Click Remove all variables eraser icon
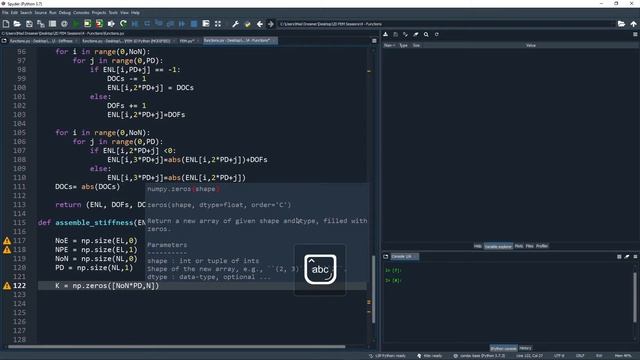The height and width of the screenshot is (360, 640). 416,35
